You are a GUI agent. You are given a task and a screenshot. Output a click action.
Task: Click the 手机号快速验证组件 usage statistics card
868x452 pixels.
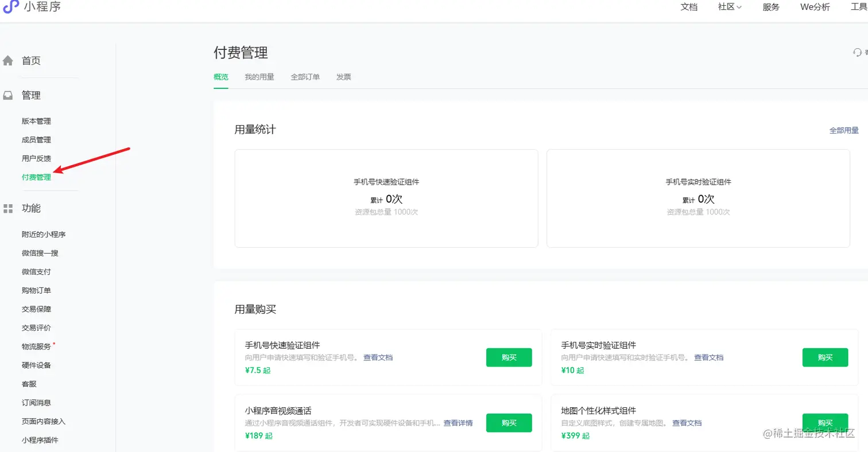tap(386, 198)
